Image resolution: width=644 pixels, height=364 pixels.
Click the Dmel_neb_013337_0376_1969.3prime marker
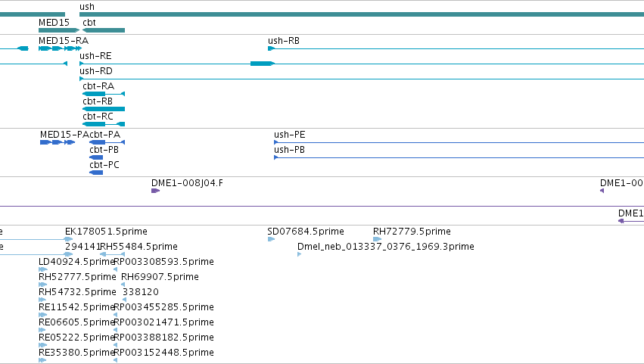click(x=299, y=254)
